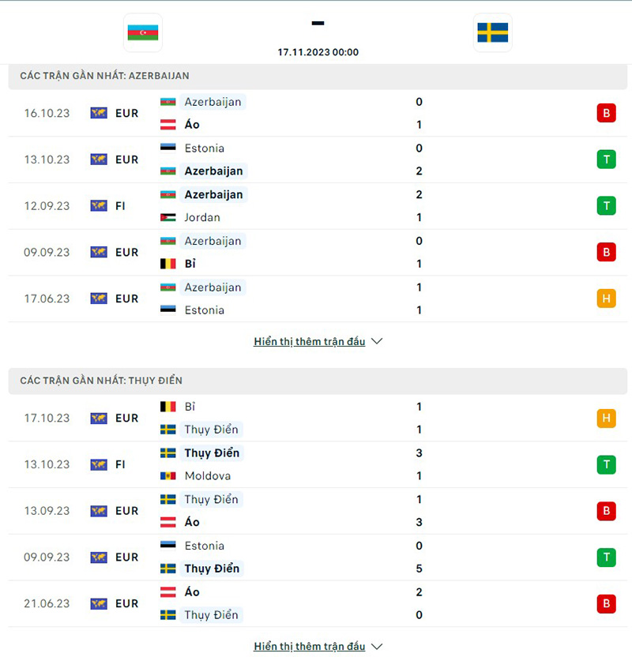Click the red B badge for the 21.06.23 match
The width and height of the screenshot is (632, 672).
point(606,603)
